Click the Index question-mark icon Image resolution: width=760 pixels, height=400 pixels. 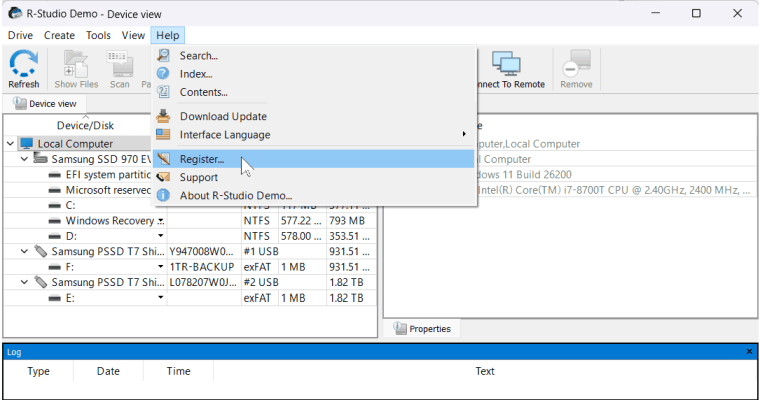163,74
